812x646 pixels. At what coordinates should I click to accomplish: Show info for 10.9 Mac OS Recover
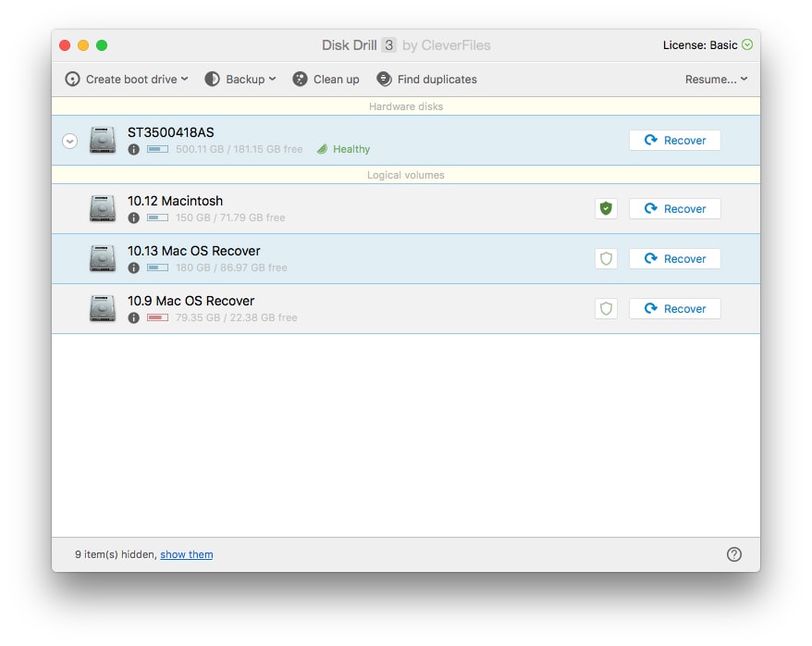[133, 317]
